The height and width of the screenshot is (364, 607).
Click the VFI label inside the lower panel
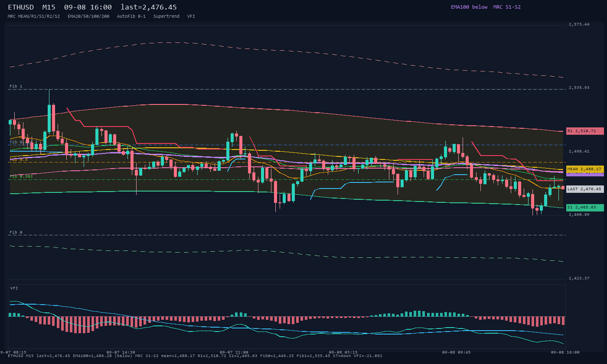14,288
